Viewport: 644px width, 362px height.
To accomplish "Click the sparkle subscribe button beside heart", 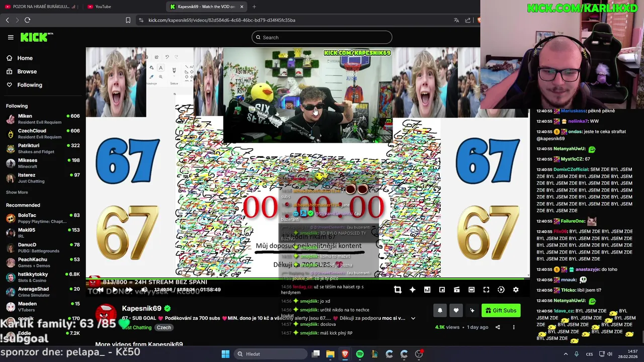I will click(x=472, y=310).
